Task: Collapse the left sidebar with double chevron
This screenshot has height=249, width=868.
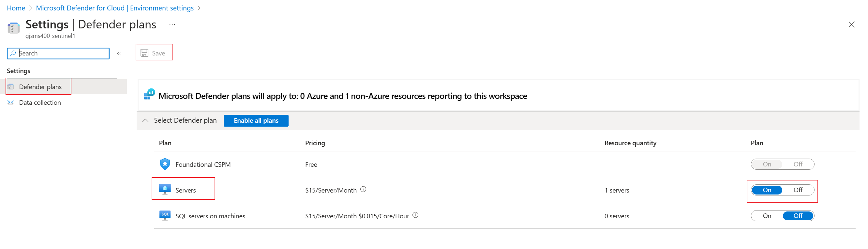Action: (119, 53)
